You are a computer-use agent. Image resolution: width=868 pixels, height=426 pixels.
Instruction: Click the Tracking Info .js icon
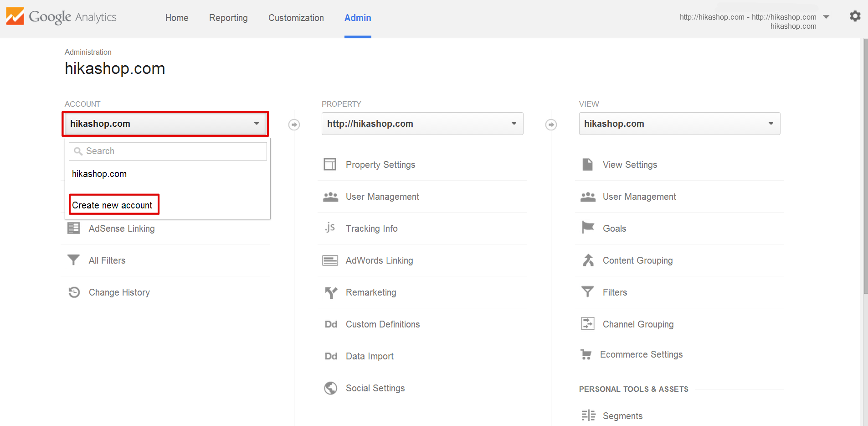point(330,228)
